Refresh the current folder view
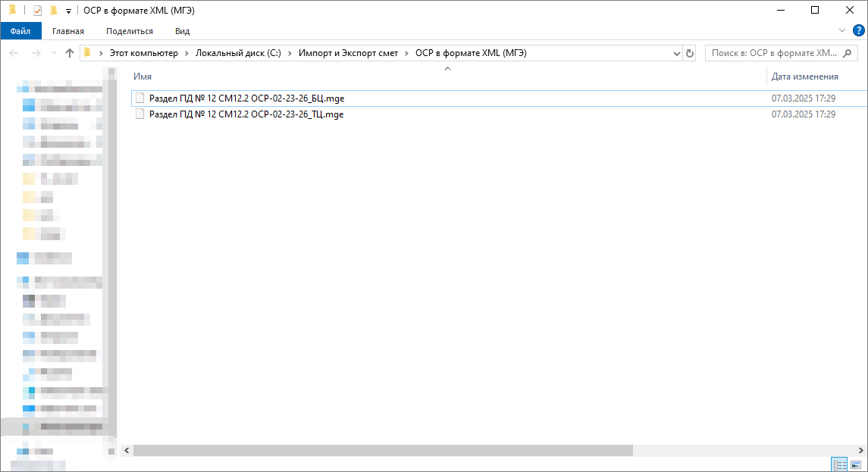This screenshot has width=868, height=472. (689, 53)
